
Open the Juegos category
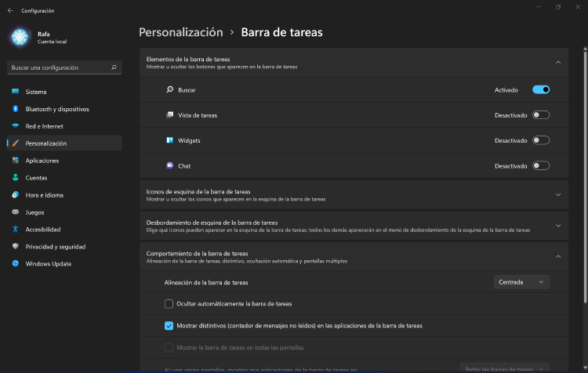pyautogui.click(x=64, y=212)
